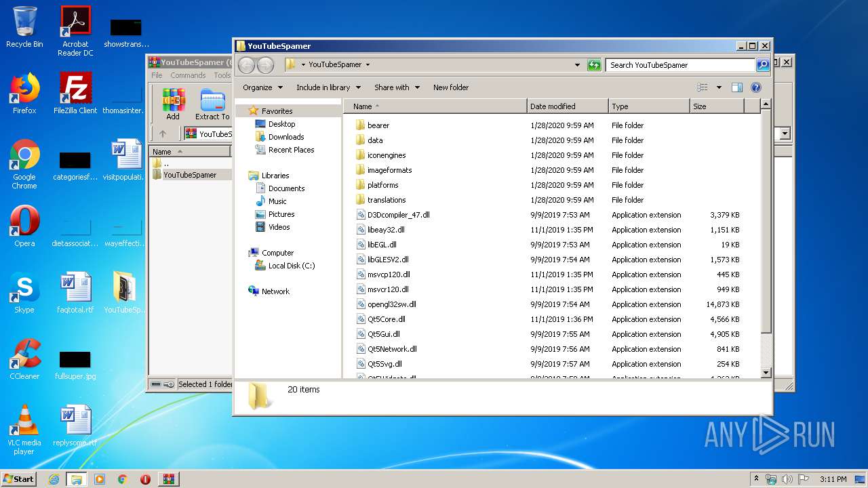Click New folder button

click(x=451, y=87)
